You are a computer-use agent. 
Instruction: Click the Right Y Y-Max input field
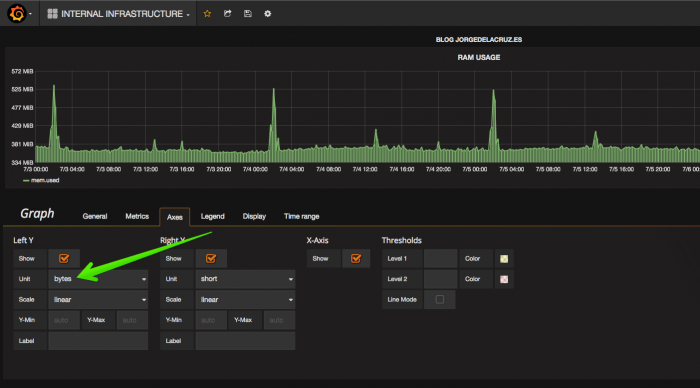[x=279, y=320]
